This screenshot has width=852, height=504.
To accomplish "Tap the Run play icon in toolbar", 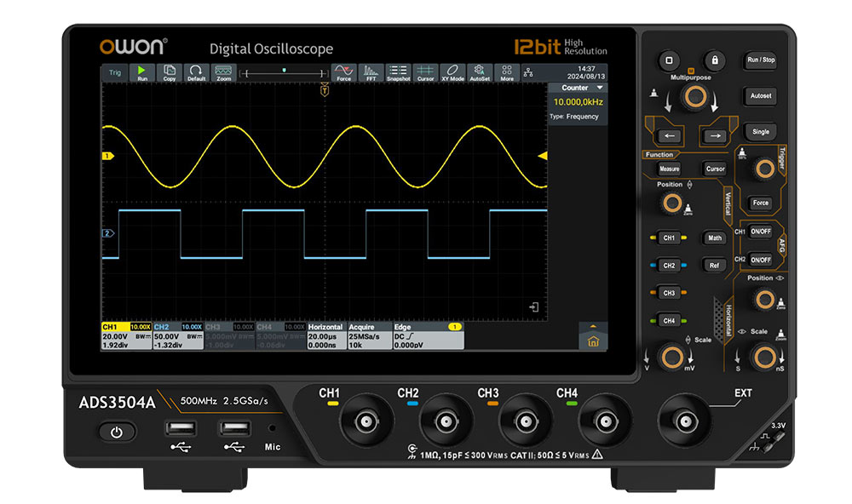I will (141, 72).
